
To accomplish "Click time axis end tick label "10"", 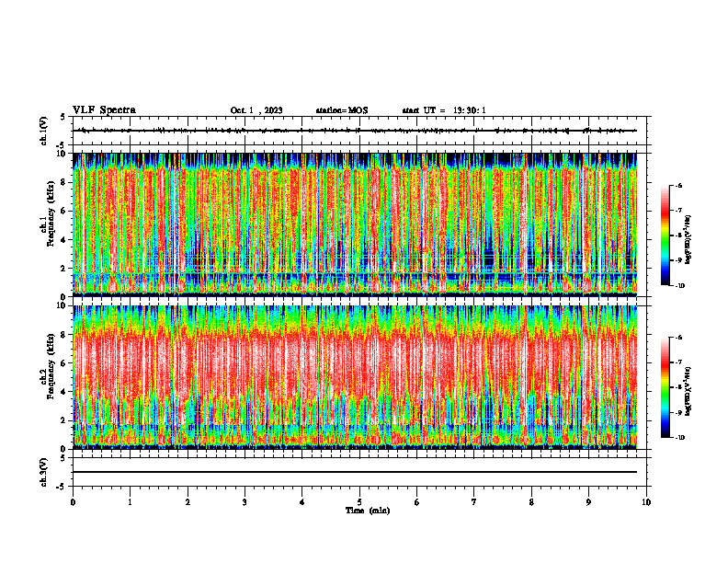I will click(x=646, y=502).
